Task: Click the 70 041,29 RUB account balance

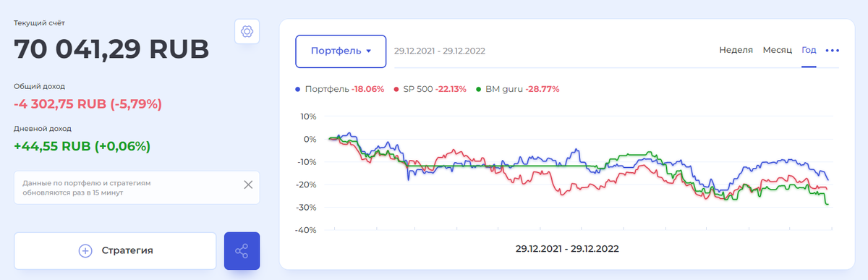Action: (x=111, y=48)
